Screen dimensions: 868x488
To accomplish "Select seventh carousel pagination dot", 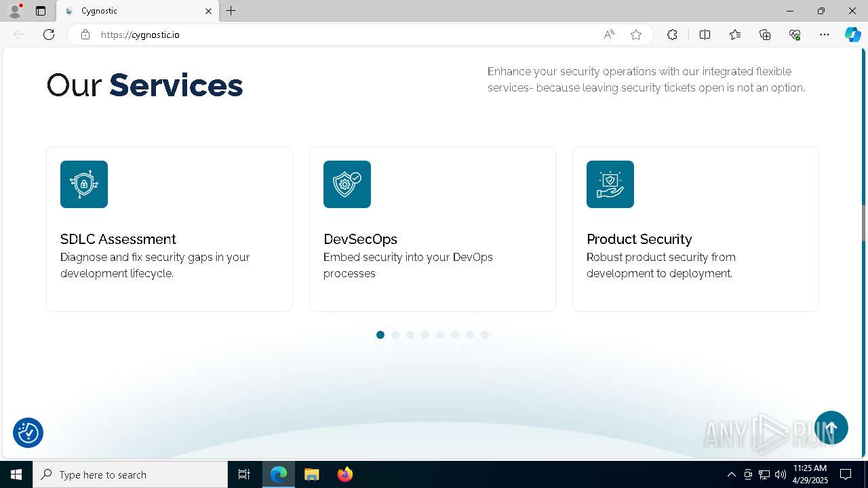I will (470, 335).
